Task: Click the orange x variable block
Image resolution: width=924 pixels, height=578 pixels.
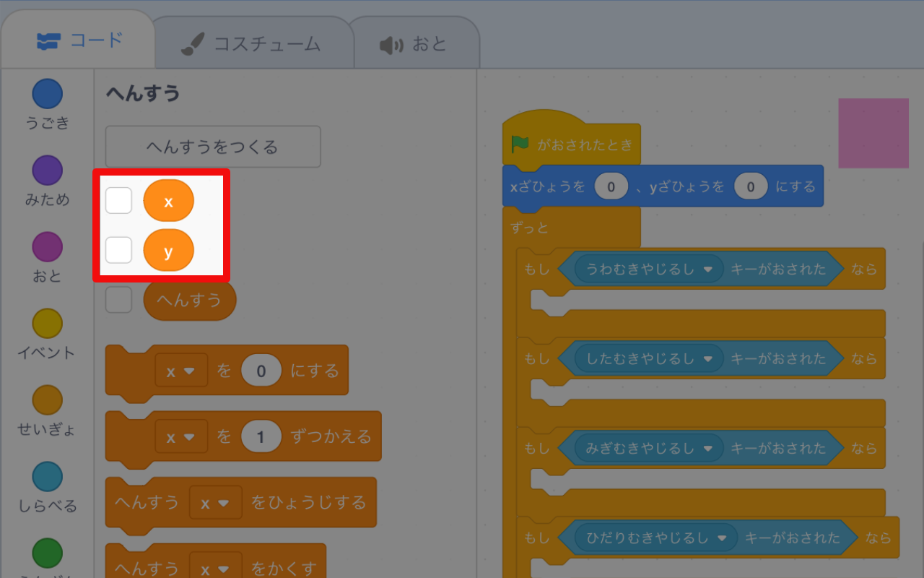Action: click(x=169, y=201)
